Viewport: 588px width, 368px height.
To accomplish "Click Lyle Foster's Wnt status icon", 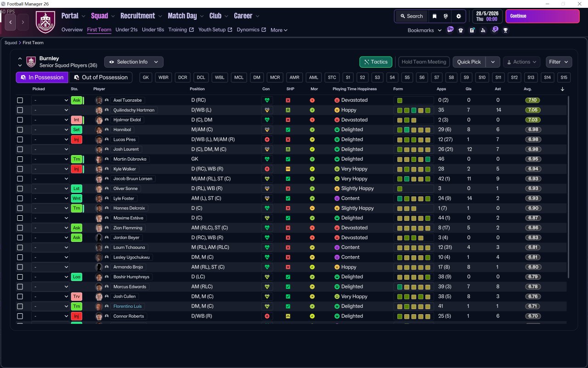I will point(77,198).
